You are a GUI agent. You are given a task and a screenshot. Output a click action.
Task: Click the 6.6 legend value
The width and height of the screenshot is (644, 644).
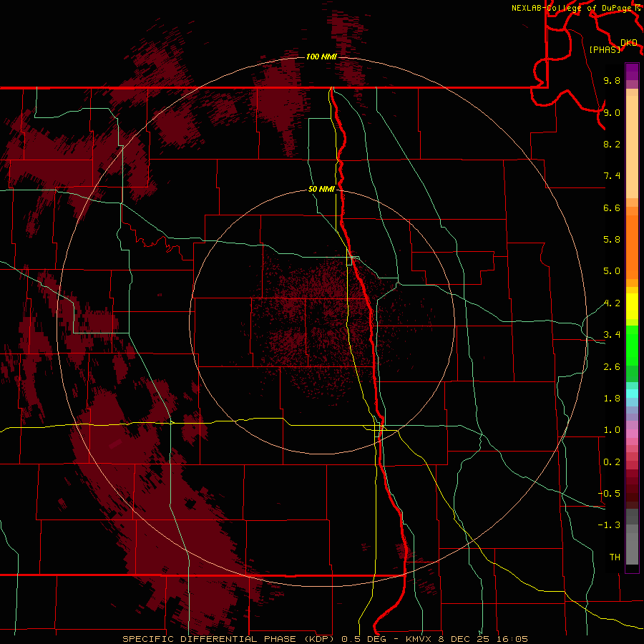click(612, 208)
